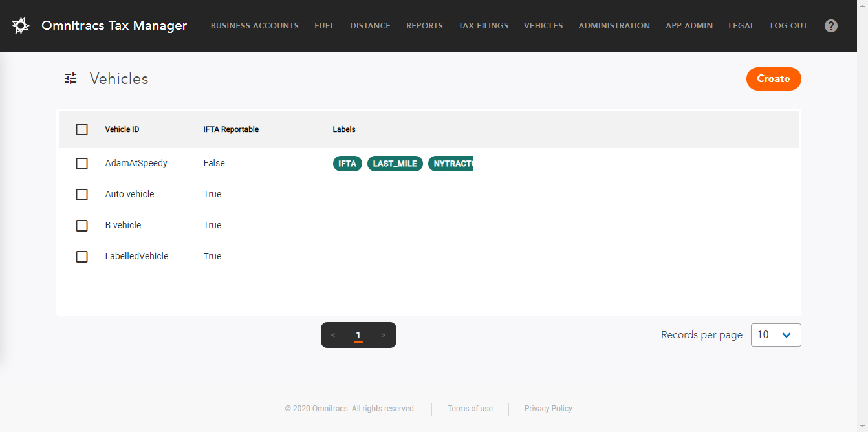This screenshot has width=868, height=432.
Task: Check the AdamAtSpeedy row checkbox
Action: click(x=81, y=164)
